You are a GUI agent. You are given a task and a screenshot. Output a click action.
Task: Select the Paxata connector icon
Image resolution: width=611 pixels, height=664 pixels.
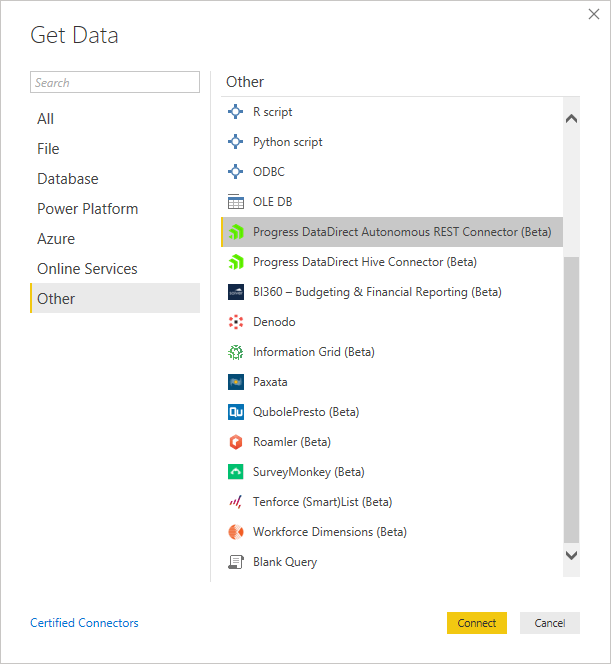(236, 382)
